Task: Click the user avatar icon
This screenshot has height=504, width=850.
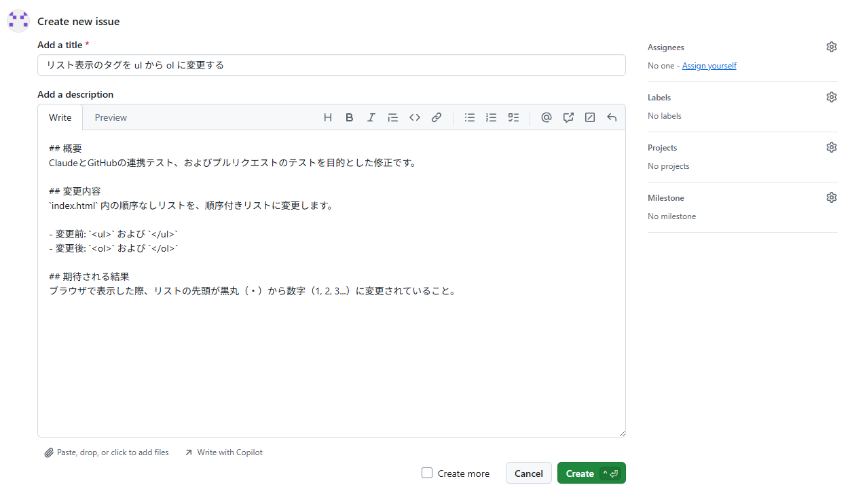Action: (x=18, y=21)
